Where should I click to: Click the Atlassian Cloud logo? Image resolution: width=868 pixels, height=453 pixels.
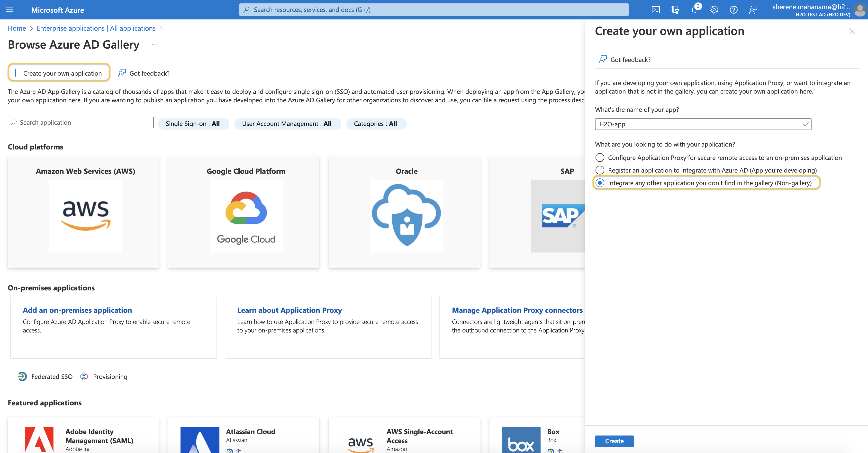click(200, 440)
